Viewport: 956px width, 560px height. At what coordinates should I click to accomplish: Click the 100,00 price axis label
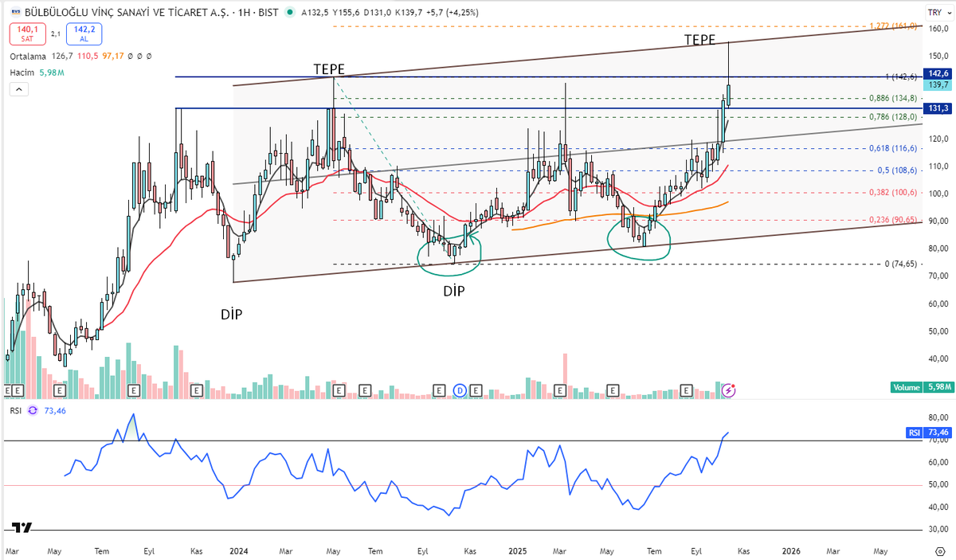937,194
